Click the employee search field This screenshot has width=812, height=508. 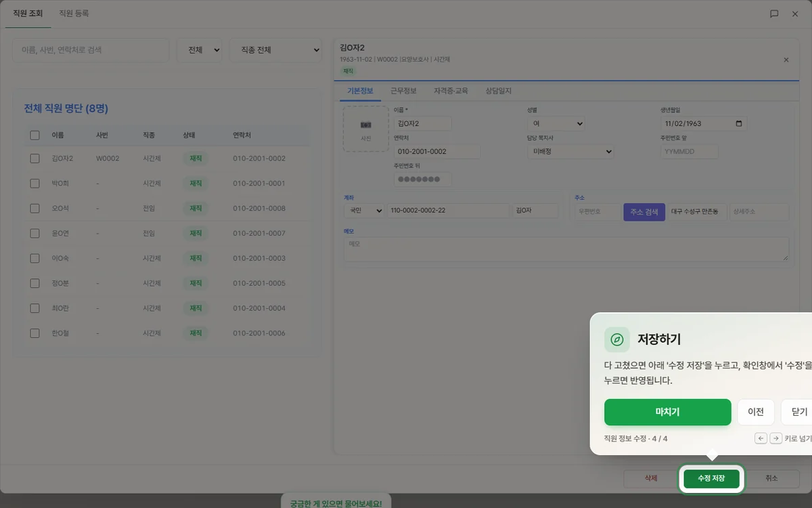pyautogui.click(x=91, y=50)
